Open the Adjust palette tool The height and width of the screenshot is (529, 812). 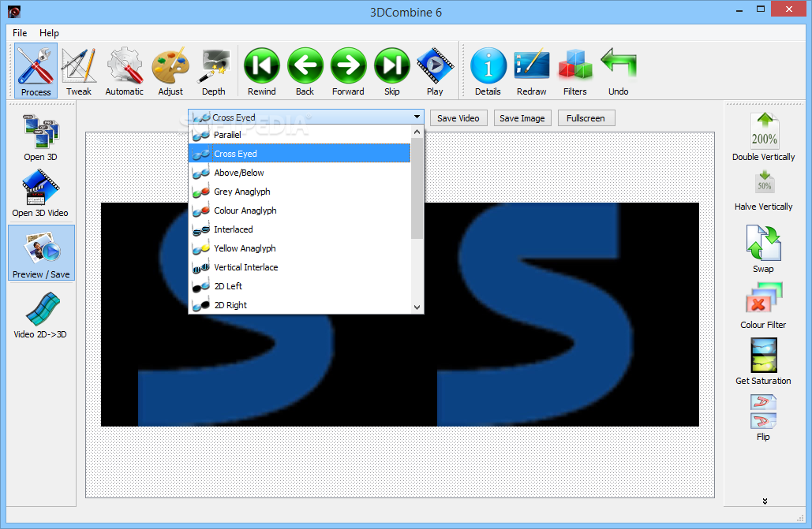(170, 70)
